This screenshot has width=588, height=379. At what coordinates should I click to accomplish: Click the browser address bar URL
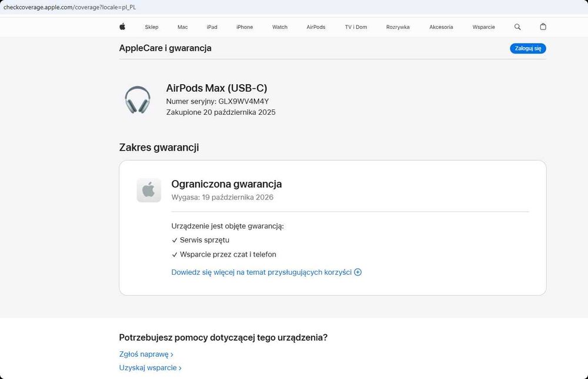pos(70,7)
